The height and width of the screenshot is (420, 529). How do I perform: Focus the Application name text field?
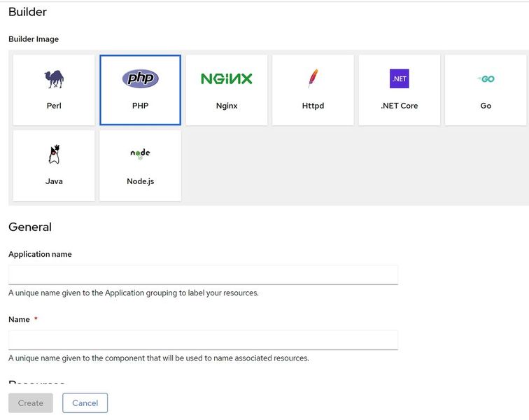point(203,274)
